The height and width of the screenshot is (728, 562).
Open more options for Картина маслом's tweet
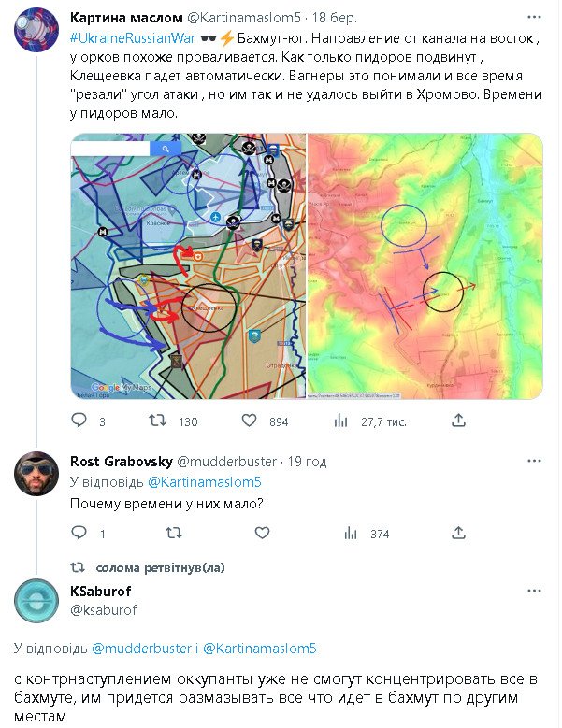533,18
